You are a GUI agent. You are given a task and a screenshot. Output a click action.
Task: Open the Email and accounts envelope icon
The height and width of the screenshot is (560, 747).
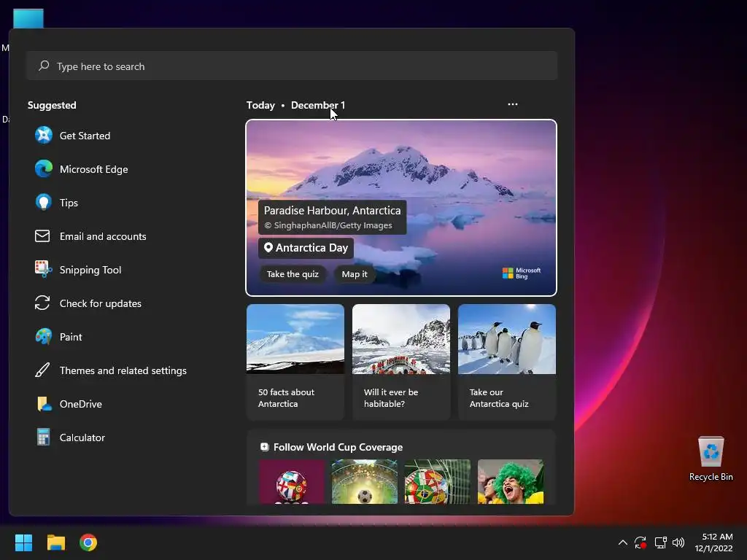click(42, 236)
